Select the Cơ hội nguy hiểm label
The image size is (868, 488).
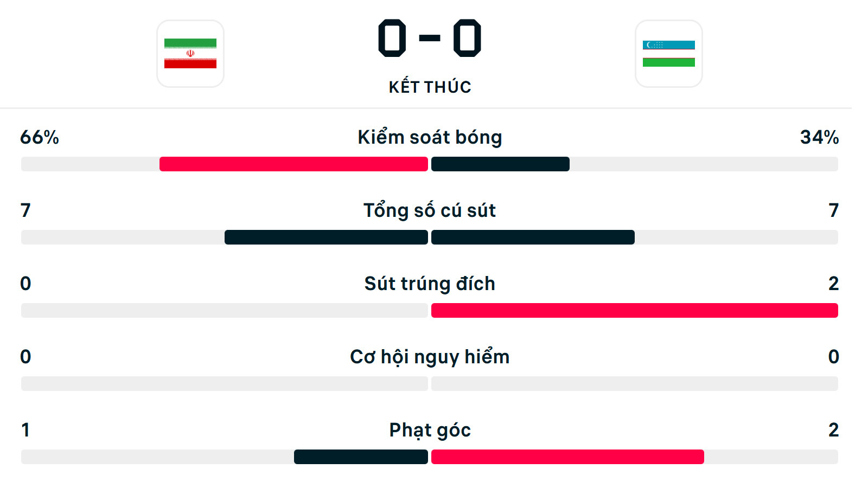tap(430, 357)
